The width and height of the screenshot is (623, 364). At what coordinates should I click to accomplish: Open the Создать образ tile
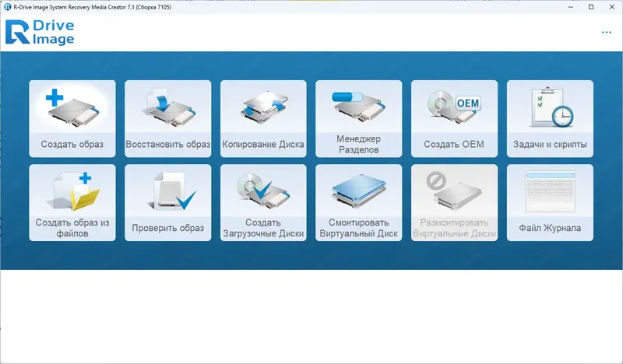coord(72,119)
